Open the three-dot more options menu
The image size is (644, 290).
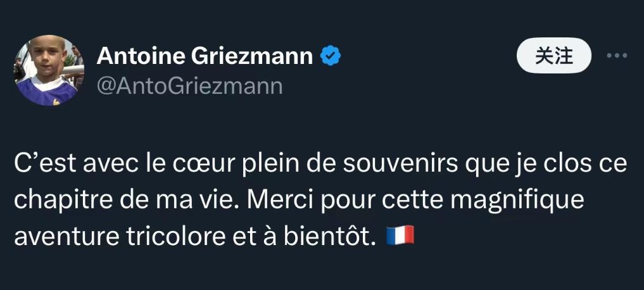coord(617,56)
